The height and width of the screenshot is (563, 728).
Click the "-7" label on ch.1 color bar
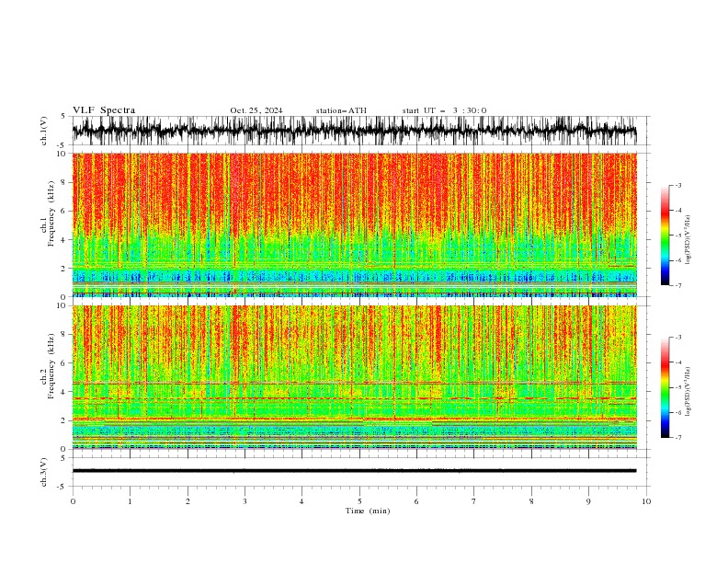(x=678, y=285)
